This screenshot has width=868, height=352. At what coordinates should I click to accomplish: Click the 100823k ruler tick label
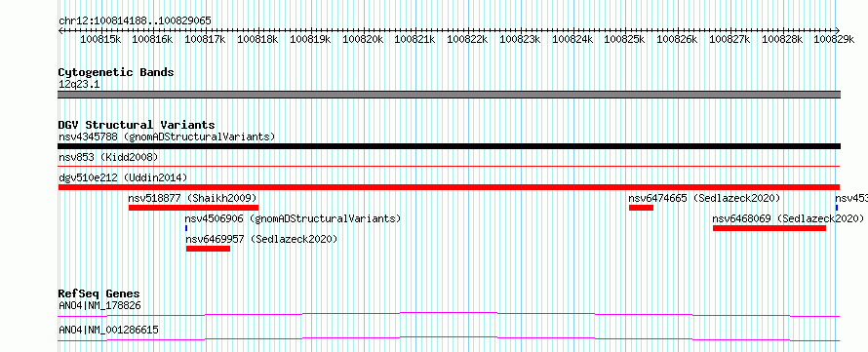click(x=520, y=39)
